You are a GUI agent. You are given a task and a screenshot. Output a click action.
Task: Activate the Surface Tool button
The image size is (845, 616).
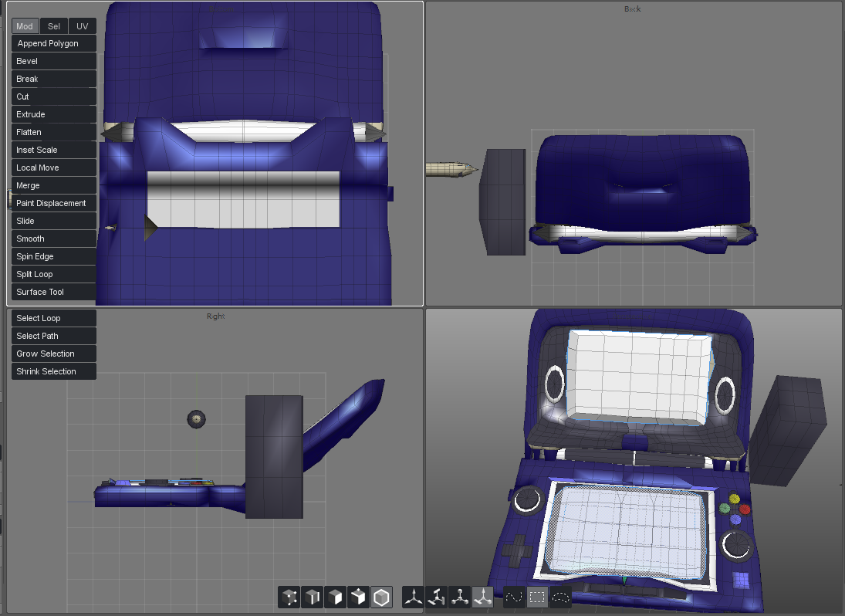54,292
